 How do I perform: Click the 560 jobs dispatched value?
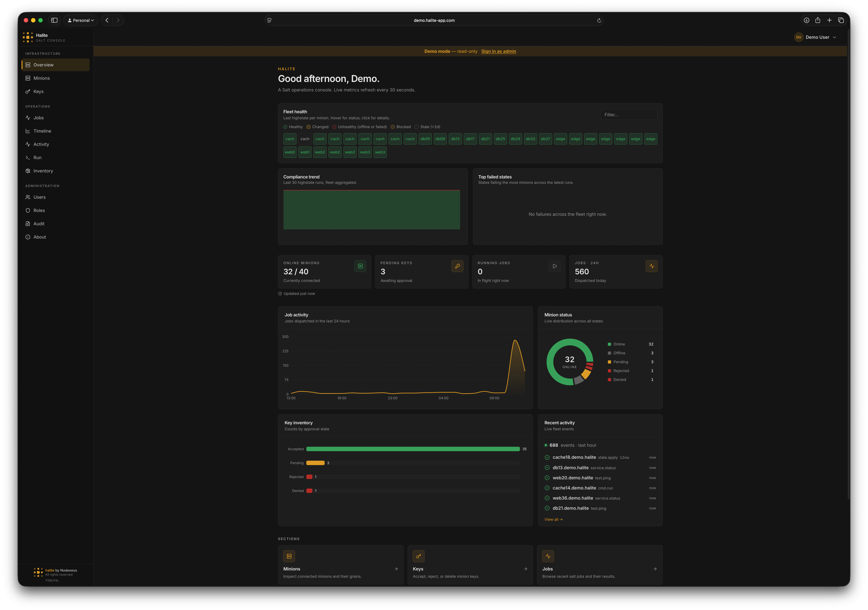tap(581, 272)
